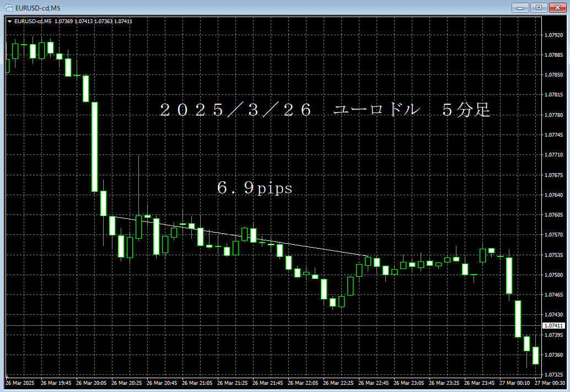The image size is (570, 392).
Task: Click time axis label '26 Mar 19:45'
Action: 56,383
